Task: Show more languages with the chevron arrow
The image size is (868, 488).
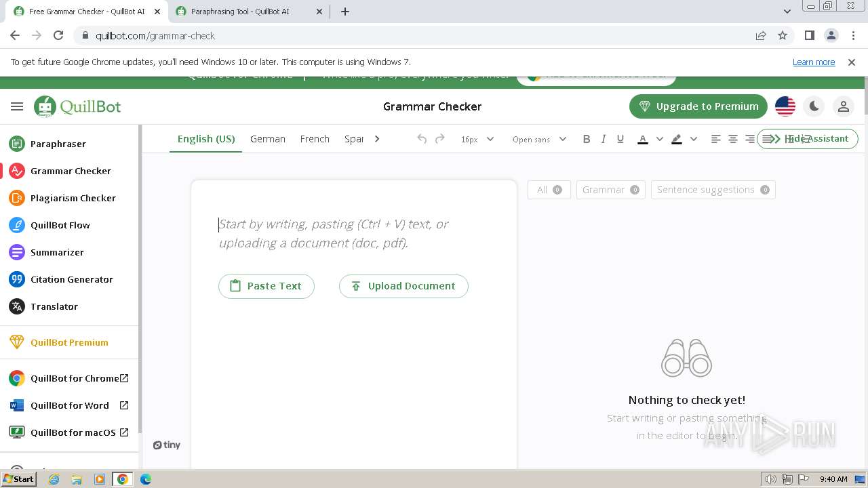Action: (x=377, y=139)
